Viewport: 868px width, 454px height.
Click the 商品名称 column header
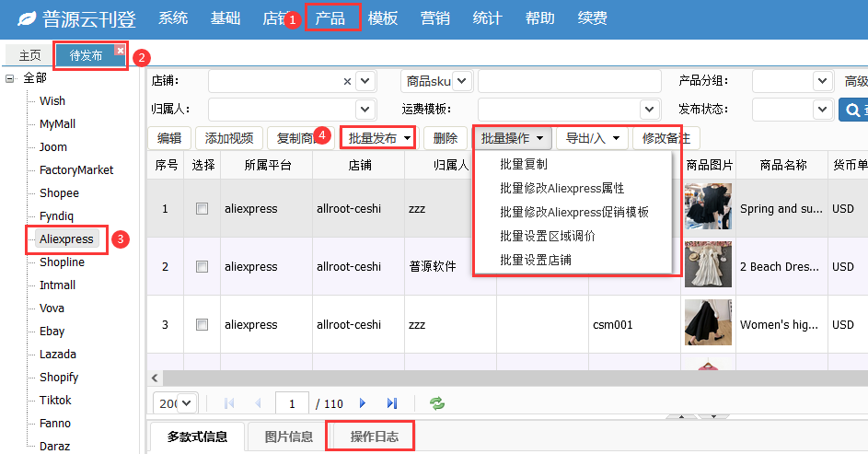pos(782,165)
